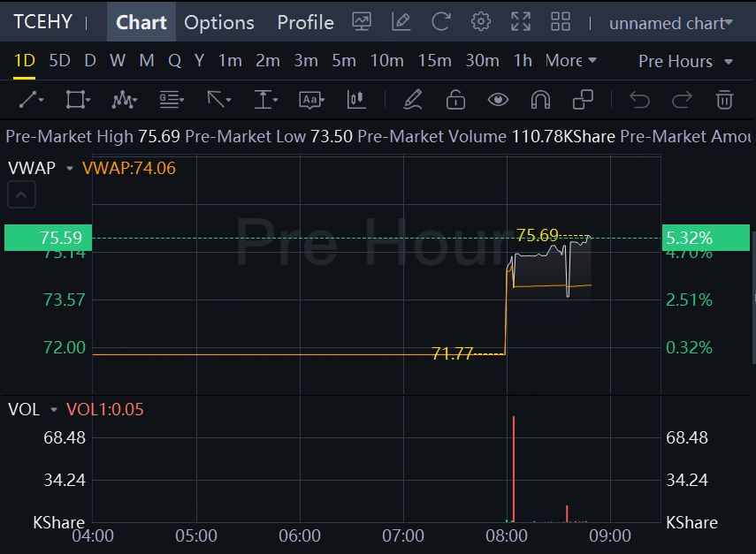
Task: Select the wave pattern drawing tool
Action: coord(124,100)
